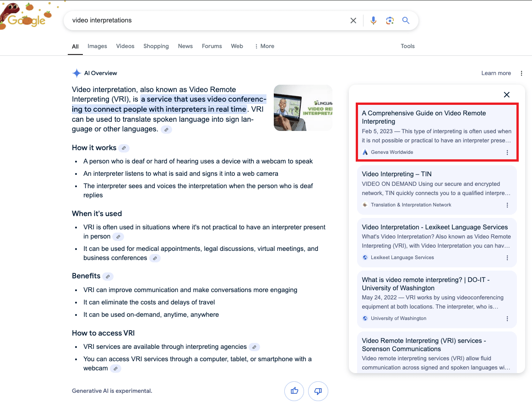
Task: Click the magnifying glass search button
Action: [x=406, y=21]
